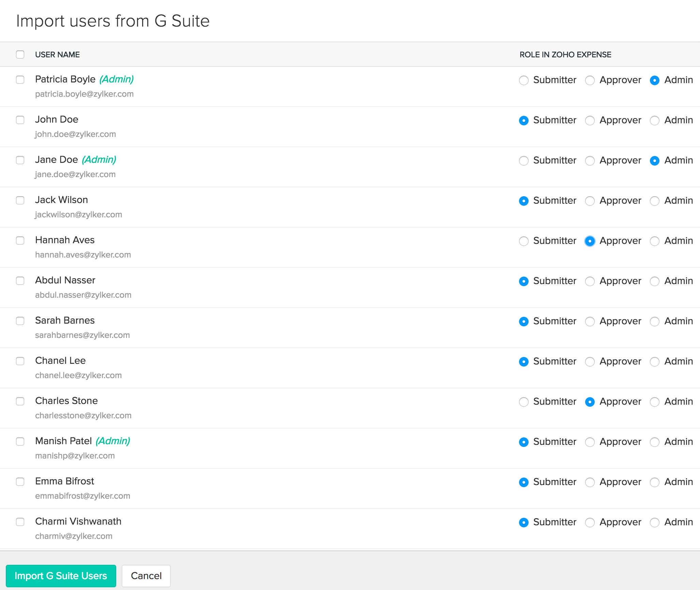
Task: Set John Doe's role to Approver
Action: (x=590, y=121)
